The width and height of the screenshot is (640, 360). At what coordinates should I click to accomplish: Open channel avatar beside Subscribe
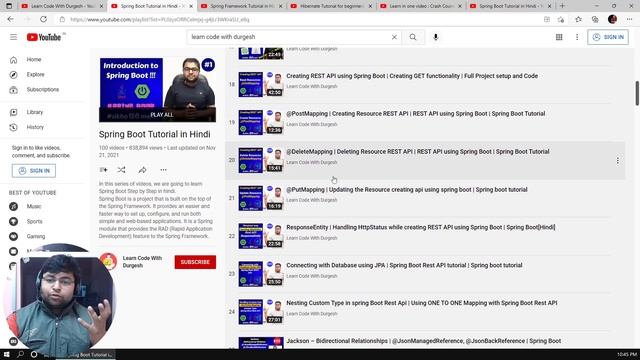point(108,262)
